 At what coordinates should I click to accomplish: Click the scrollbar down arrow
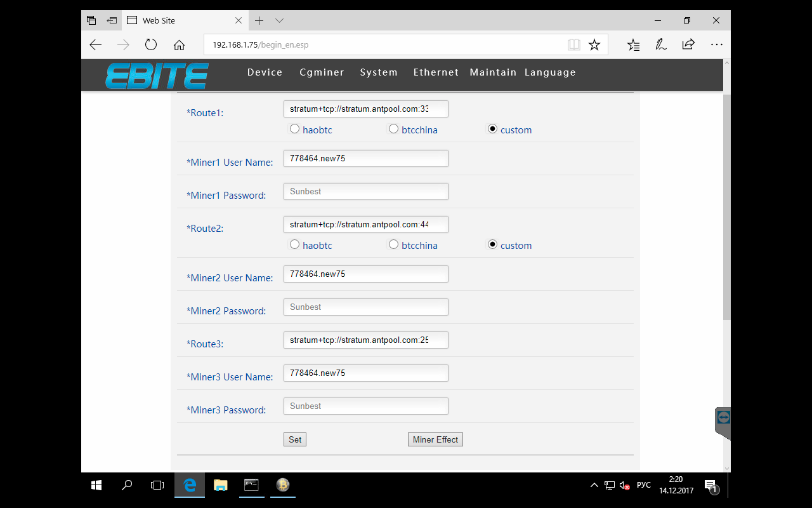726,468
